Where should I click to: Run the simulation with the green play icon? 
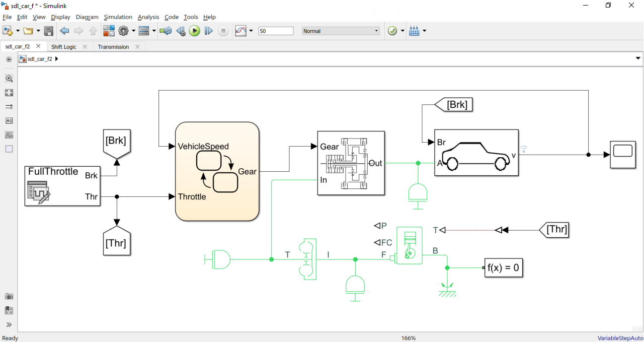point(195,31)
